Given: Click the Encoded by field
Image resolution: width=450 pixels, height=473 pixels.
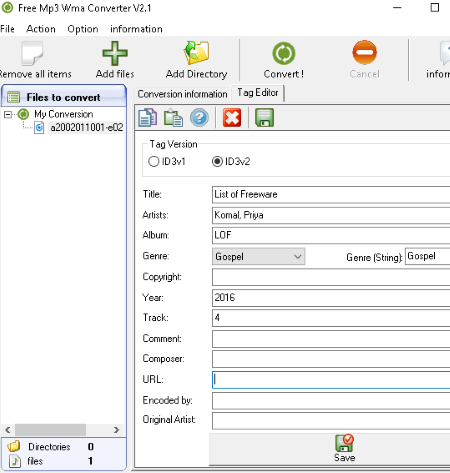Looking at the screenshot, I should 331,401.
